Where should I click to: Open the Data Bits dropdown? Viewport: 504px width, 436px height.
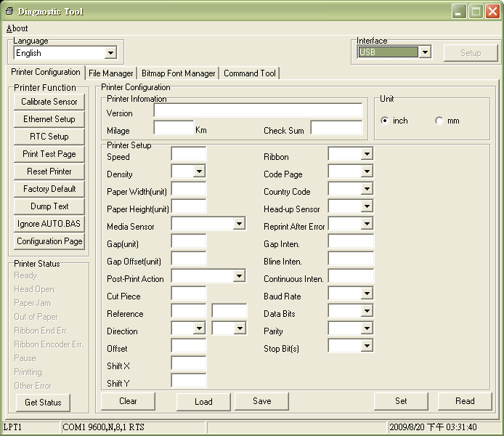tap(367, 310)
